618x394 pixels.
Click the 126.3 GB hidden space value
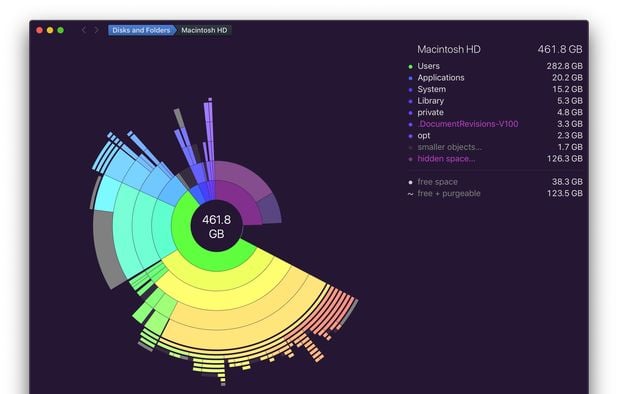pyautogui.click(x=564, y=158)
